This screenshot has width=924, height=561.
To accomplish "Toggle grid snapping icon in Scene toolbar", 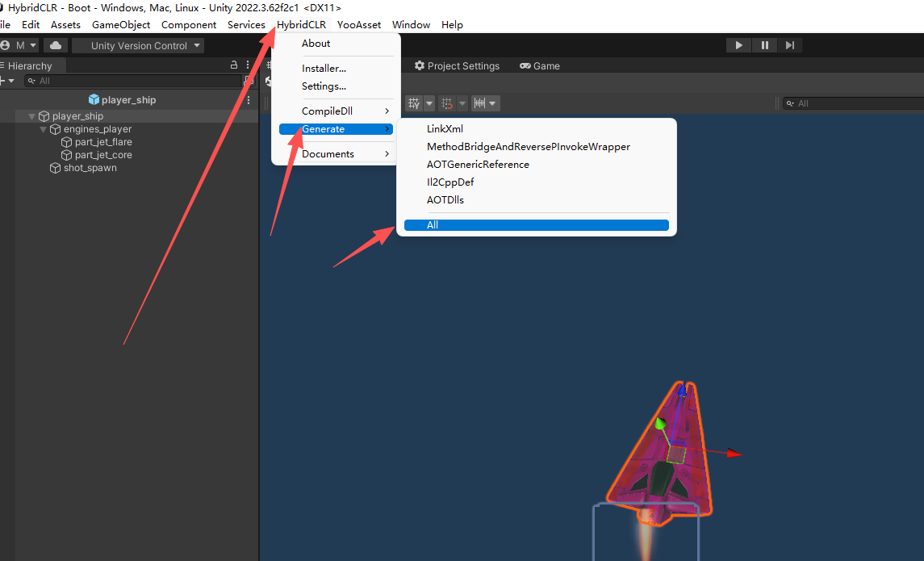I will click(414, 103).
